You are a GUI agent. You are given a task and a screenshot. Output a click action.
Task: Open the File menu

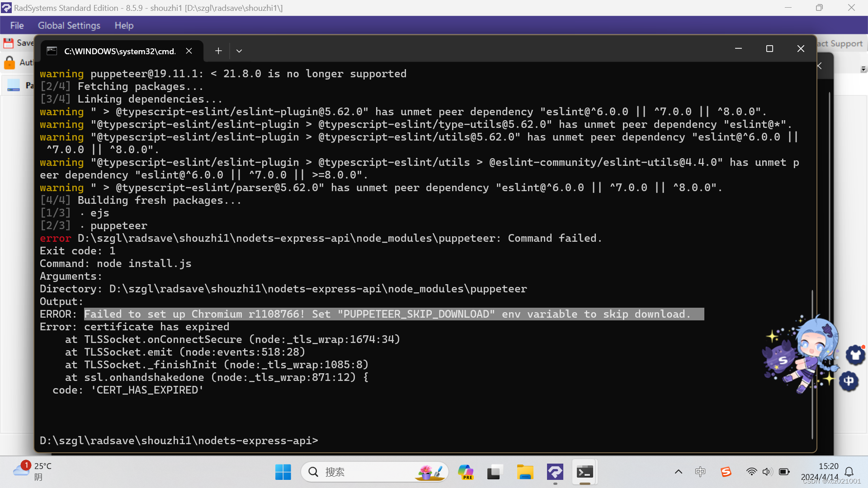(17, 26)
